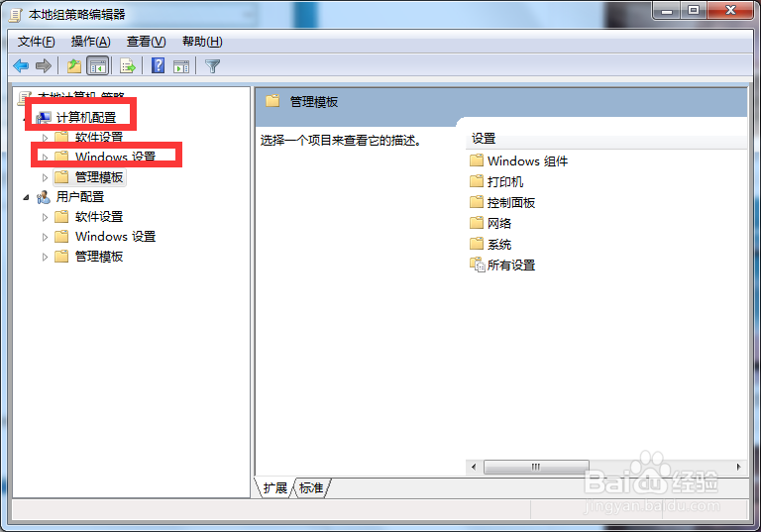Expand 管理模板 under 用户配置
761x532 pixels.
click(45, 257)
